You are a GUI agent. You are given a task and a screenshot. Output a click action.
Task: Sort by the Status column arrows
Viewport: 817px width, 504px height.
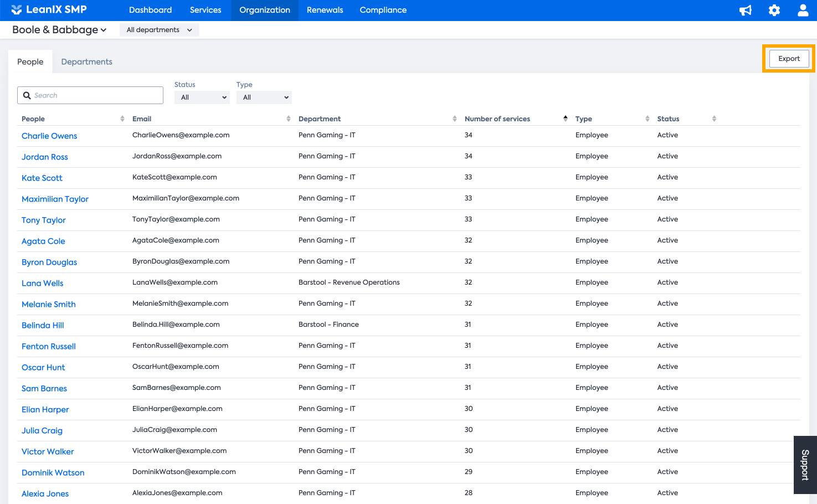(714, 119)
